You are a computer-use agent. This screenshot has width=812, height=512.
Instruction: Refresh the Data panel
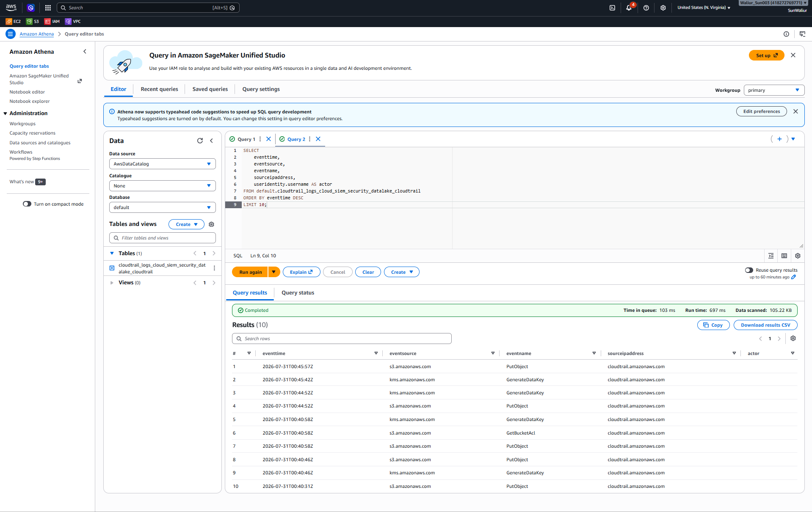click(x=200, y=140)
